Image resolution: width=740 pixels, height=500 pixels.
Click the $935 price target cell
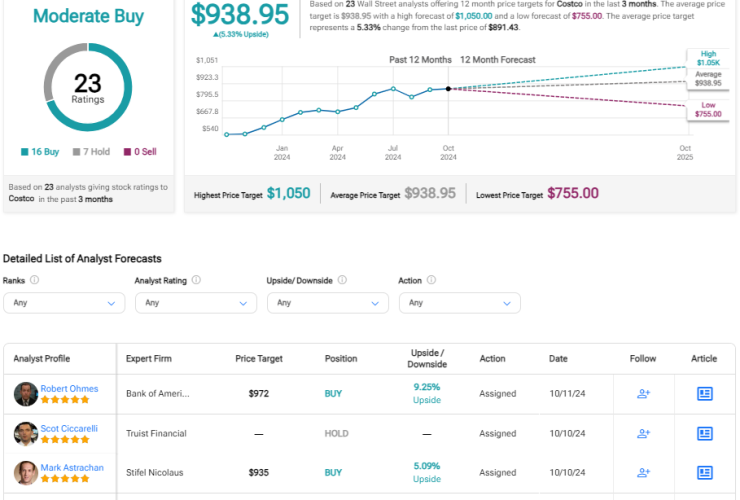[x=259, y=472]
